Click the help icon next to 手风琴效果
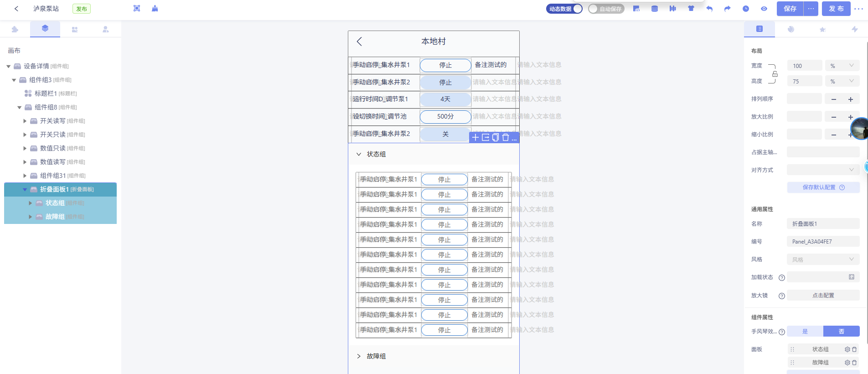868x374 pixels. tap(782, 332)
